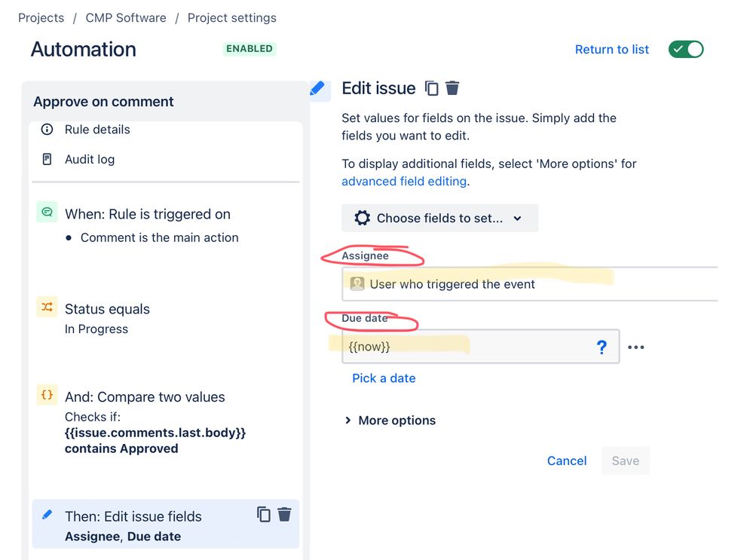
Task: Click the curly braces Compare two values icon
Action: pos(47,395)
